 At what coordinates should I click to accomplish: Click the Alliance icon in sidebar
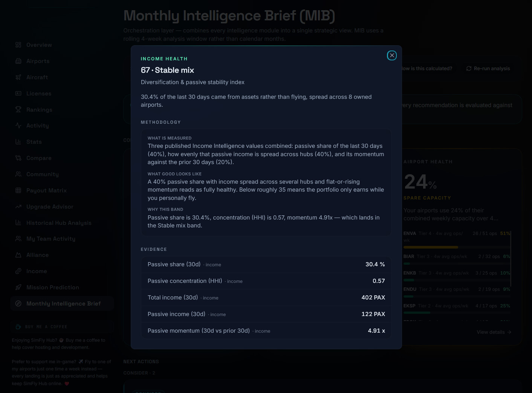[18, 255]
